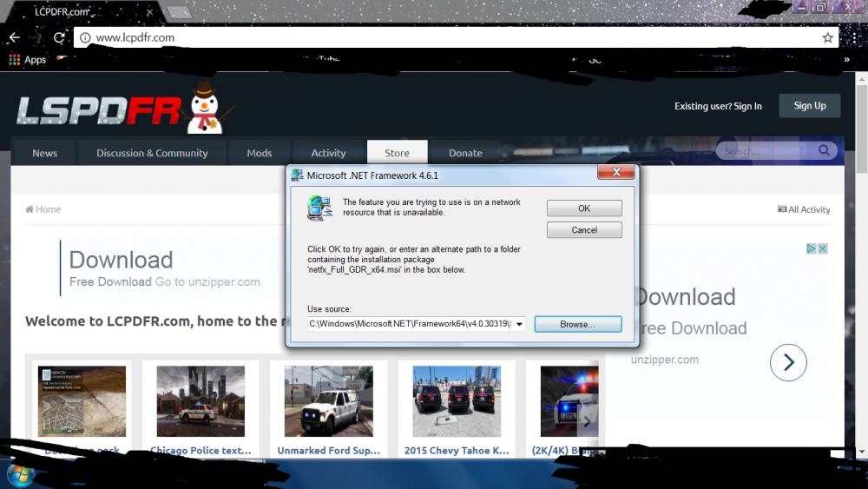Go to the Home breadcrumb link
The image size is (868, 489).
pos(43,209)
